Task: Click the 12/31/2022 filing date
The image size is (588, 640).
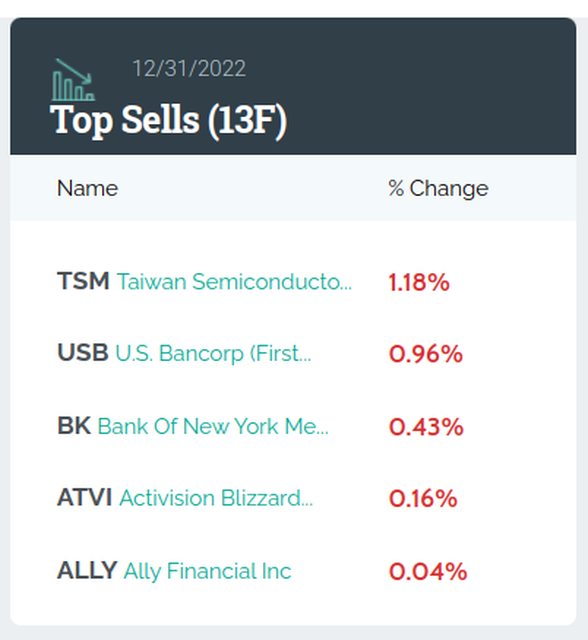Action: point(189,69)
